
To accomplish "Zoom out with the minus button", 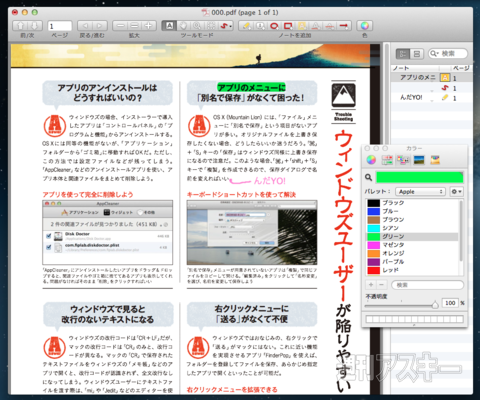I will pyautogui.click(x=120, y=26).
